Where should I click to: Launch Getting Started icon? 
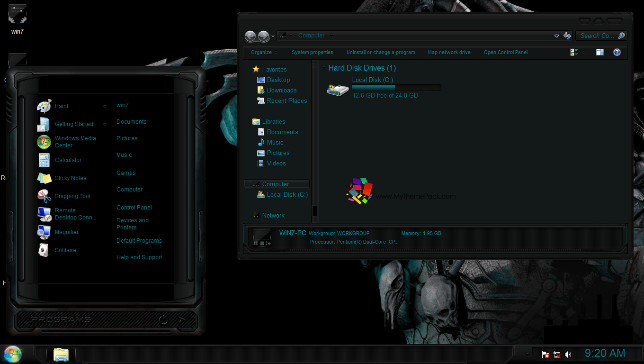pos(44,124)
